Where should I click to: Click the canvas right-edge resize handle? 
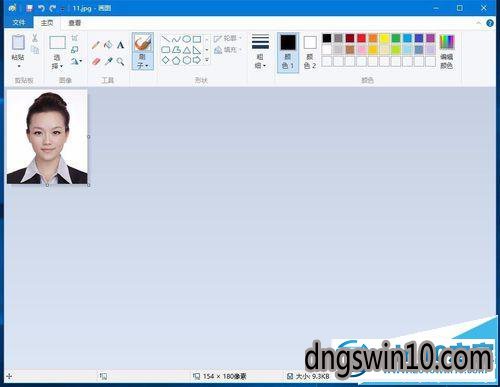click(89, 137)
